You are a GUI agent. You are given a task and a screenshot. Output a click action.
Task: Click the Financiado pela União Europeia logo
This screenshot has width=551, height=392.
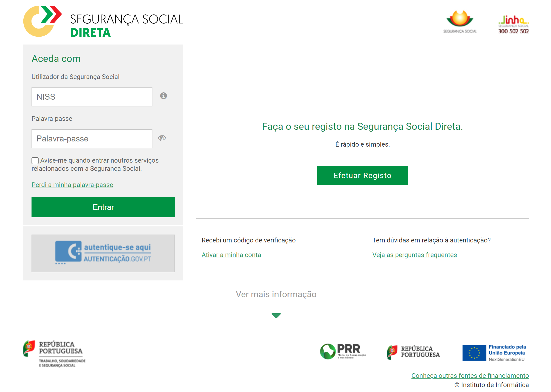point(494,353)
